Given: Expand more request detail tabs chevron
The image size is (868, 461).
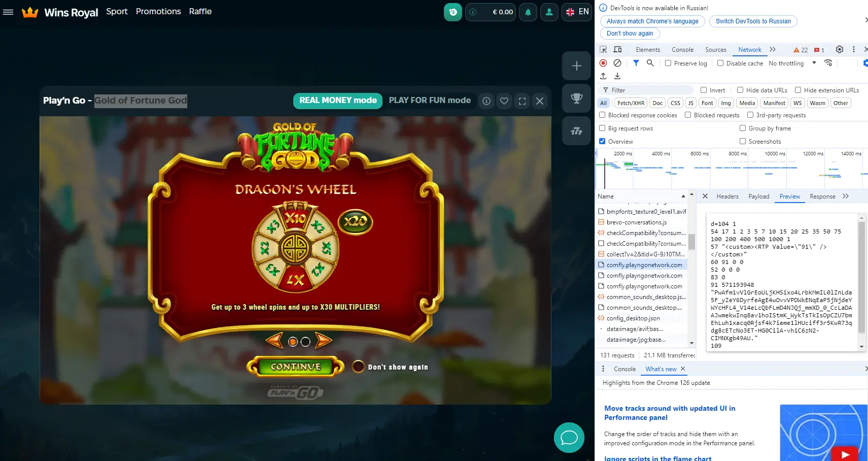Looking at the screenshot, I should click(846, 196).
